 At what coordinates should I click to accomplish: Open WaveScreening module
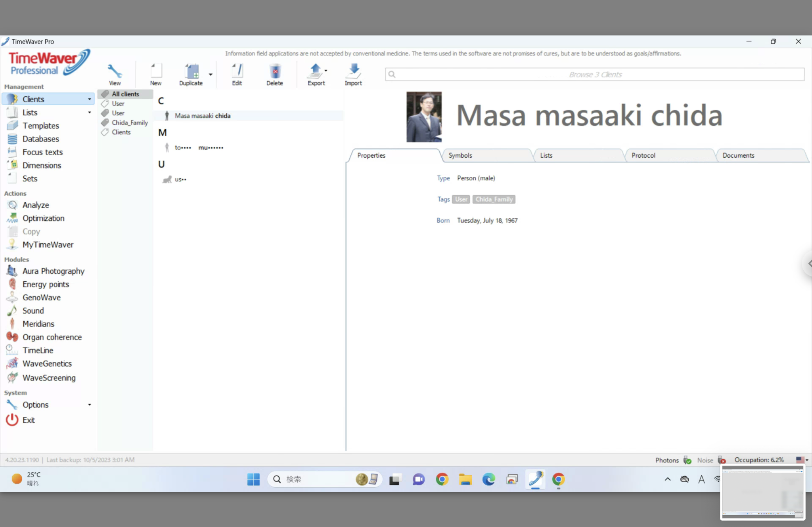pos(49,378)
